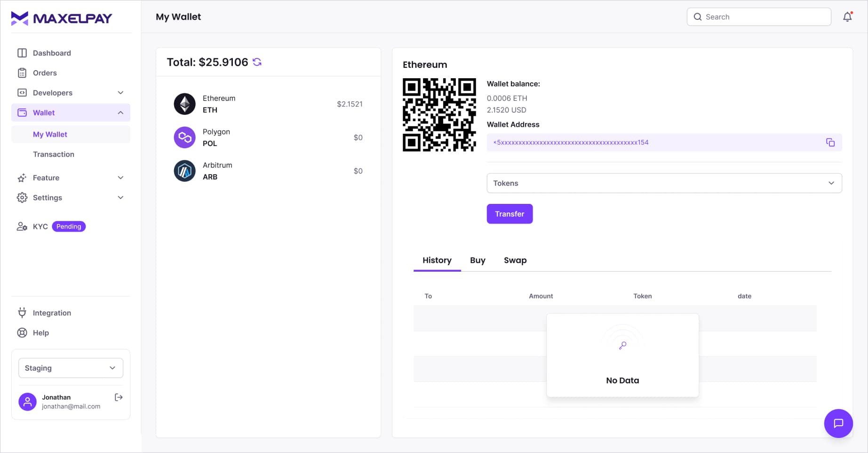The width and height of the screenshot is (868, 453).
Task: Collapse the Wallet menu chevron
Action: pos(120,113)
